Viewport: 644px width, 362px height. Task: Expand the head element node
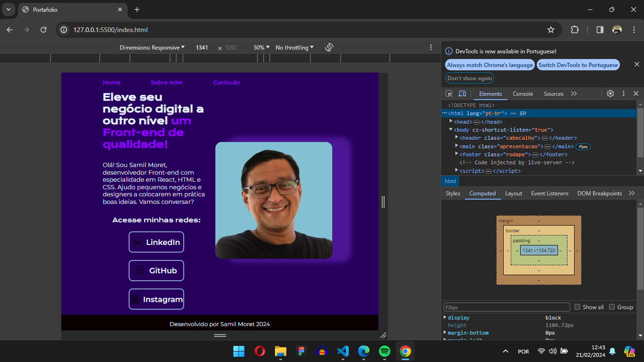451,121
